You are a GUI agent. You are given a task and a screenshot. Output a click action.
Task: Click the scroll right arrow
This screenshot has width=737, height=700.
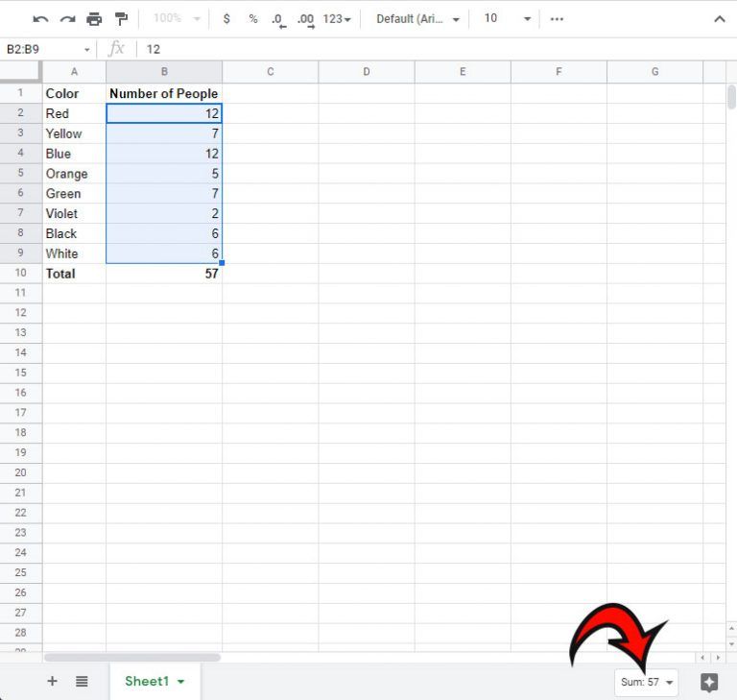click(x=718, y=657)
